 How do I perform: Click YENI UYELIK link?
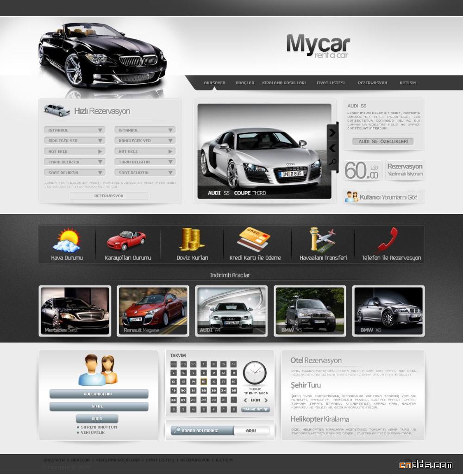[93, 432]
